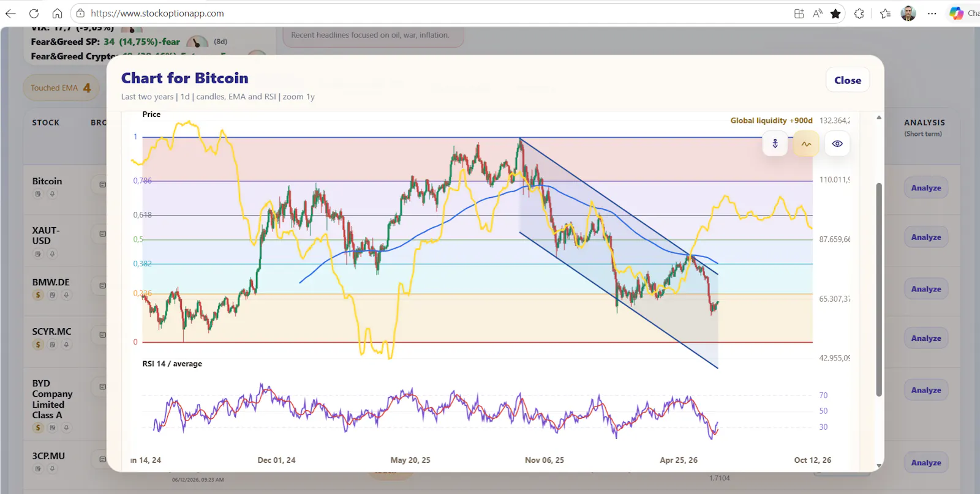Viewport: 980px width, 494px height.
Task: Click the dollar icon under BYD Company
Action: (x=38, y=428)
